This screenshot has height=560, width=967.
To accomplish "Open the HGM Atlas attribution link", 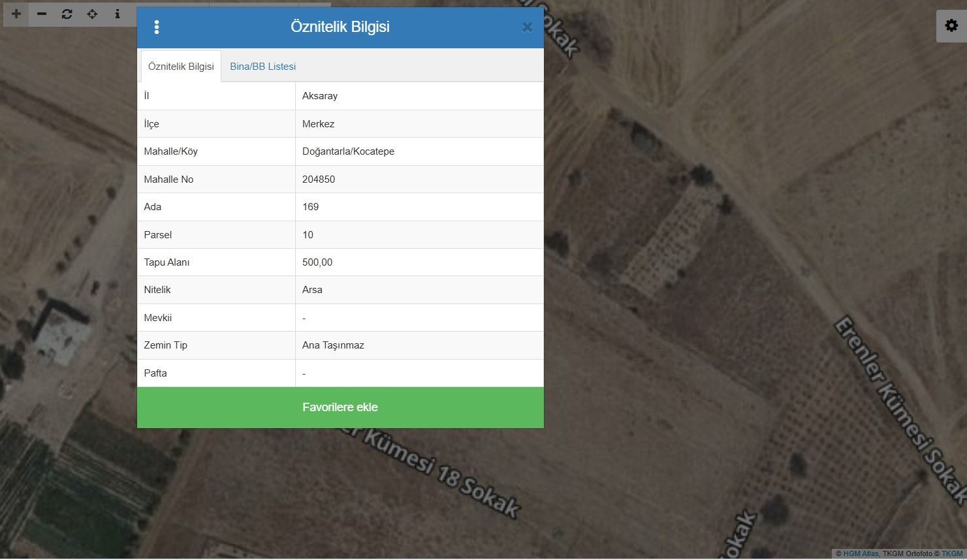I will (861, 553).
